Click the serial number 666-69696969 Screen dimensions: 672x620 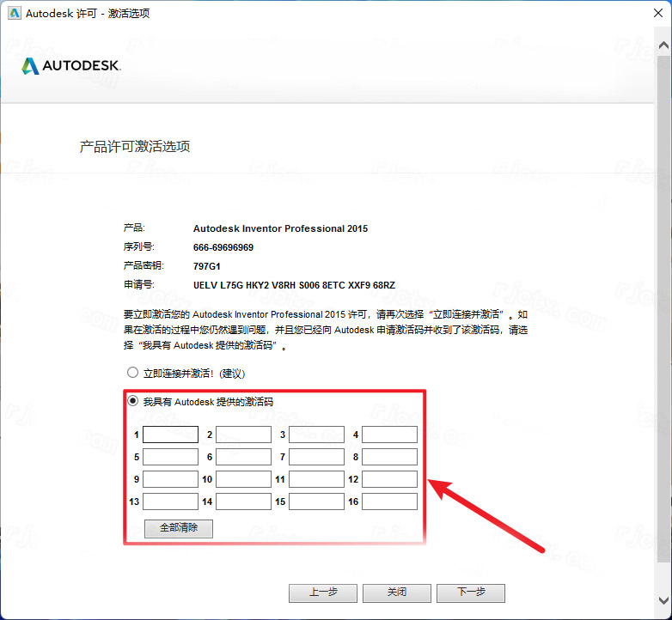(223, 247)
